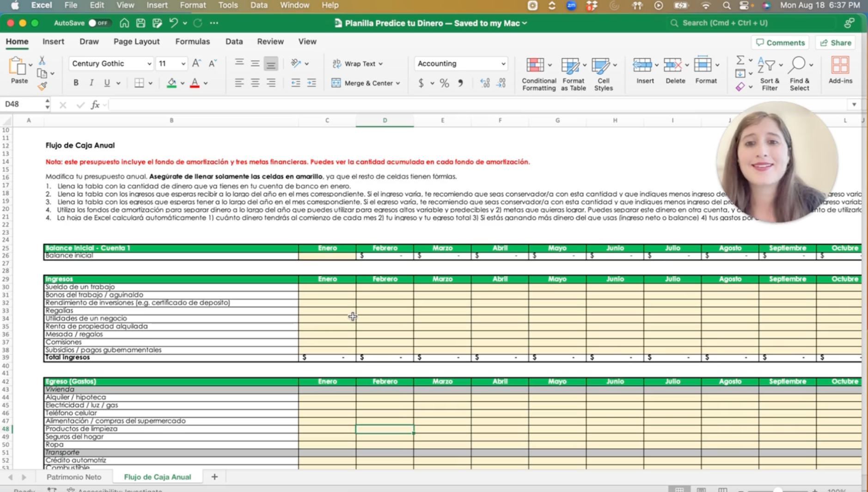Click the Share button
The image size is (868, 492).
coord(836,43)
